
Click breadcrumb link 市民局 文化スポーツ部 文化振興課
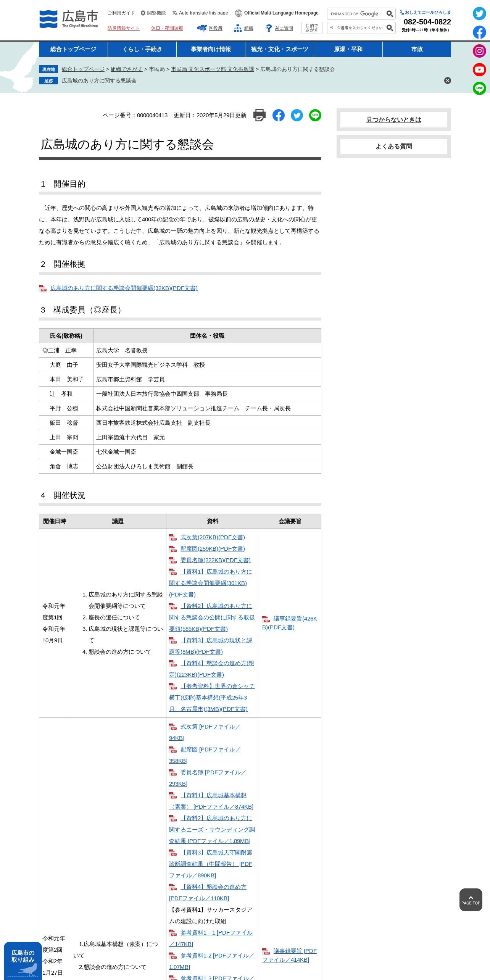213,69
